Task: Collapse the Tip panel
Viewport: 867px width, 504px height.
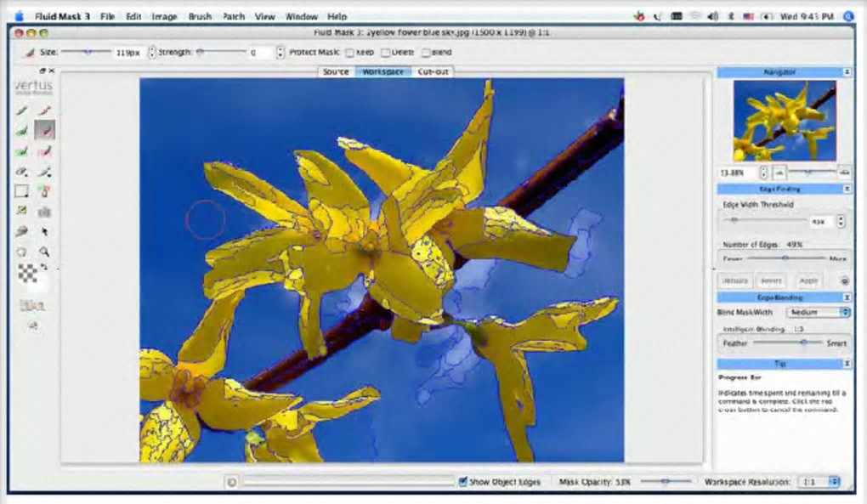Action: tap(847, 364)
